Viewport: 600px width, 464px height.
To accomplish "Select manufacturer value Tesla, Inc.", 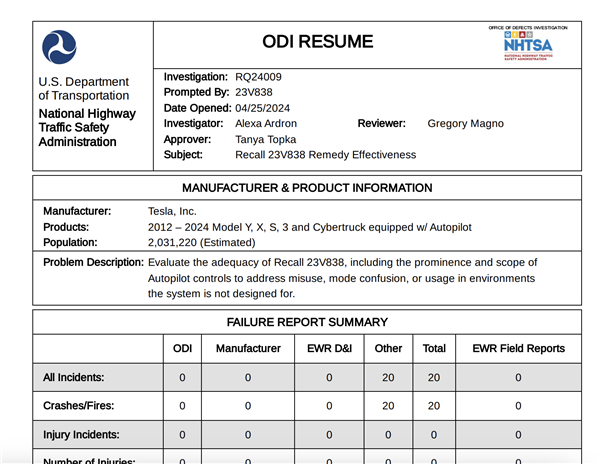I will 172,212.
